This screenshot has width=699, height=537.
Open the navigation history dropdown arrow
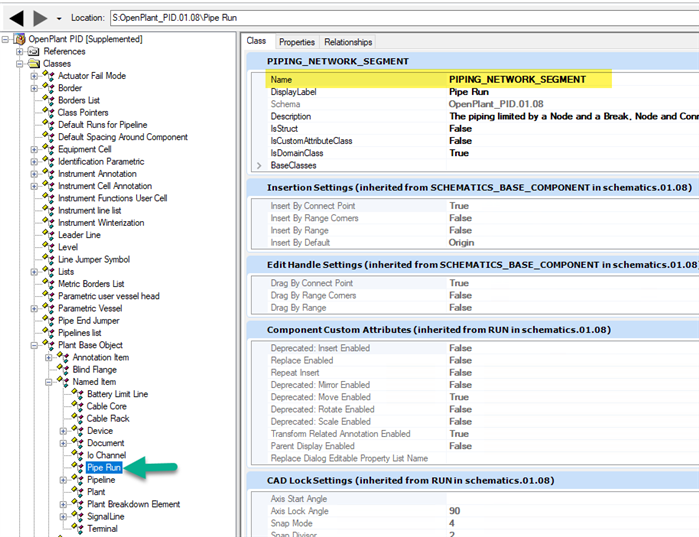click(x=59, y=19)
